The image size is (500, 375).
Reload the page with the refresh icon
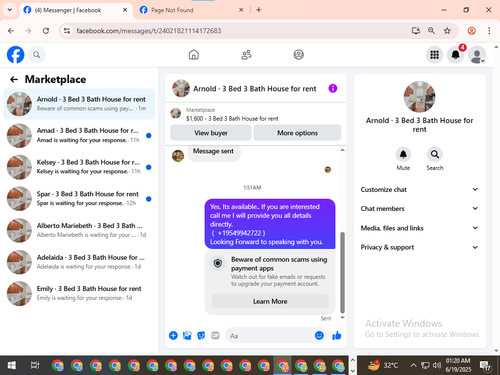pyautogui.click(x=46, y=31)
